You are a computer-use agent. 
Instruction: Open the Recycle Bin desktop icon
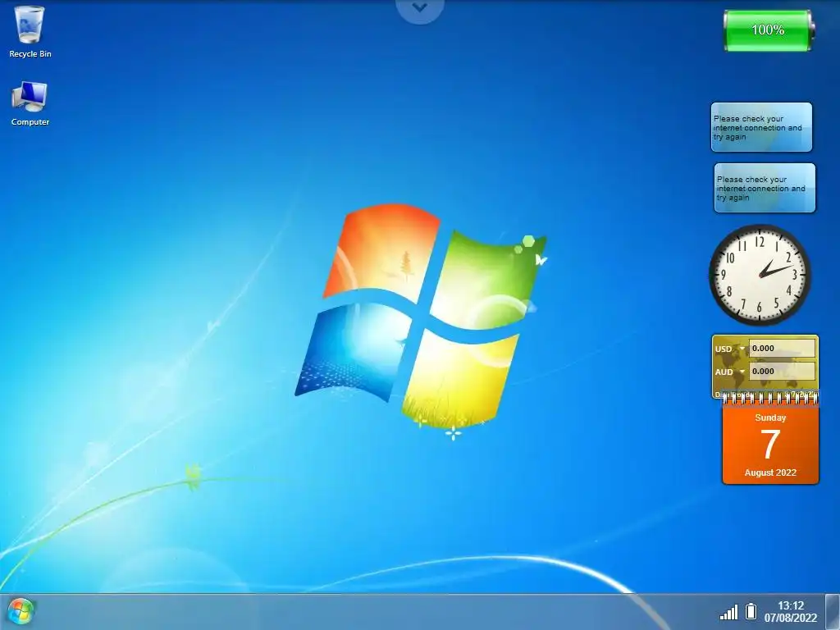(x=30, y=32)
